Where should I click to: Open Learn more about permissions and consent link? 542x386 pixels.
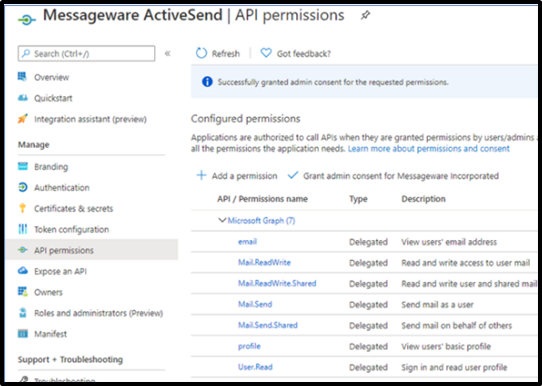429,149
